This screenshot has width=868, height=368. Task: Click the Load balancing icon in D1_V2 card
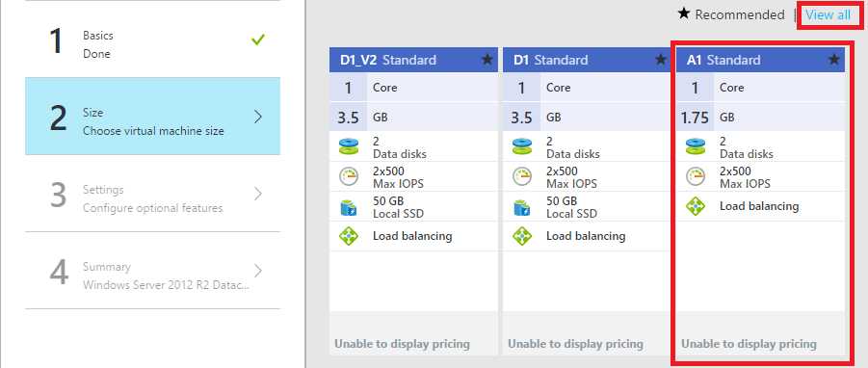tap(350, 236)
